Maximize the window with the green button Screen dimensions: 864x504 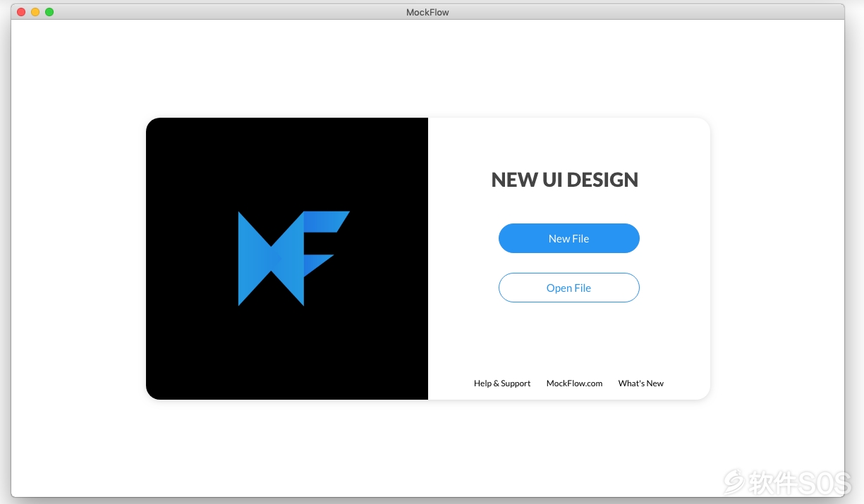(49, 12)
